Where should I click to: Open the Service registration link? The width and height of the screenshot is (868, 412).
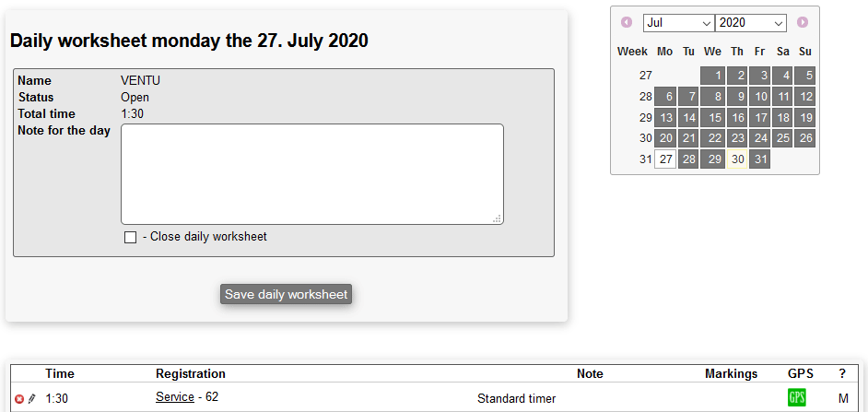[x=174, y=397]
